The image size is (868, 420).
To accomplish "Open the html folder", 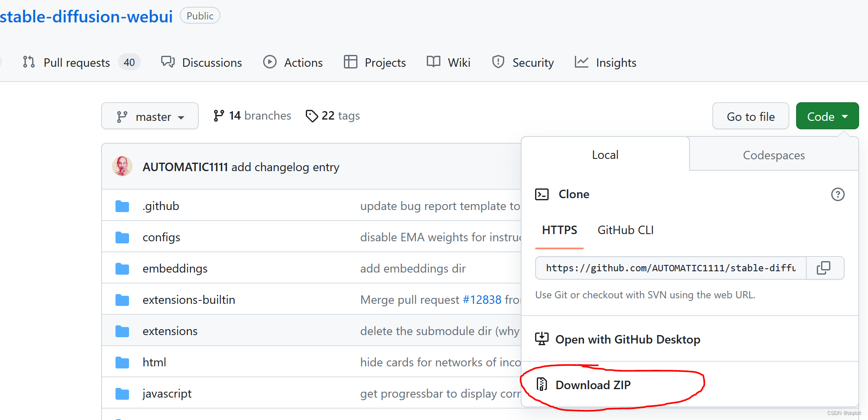I will point(154,362).
